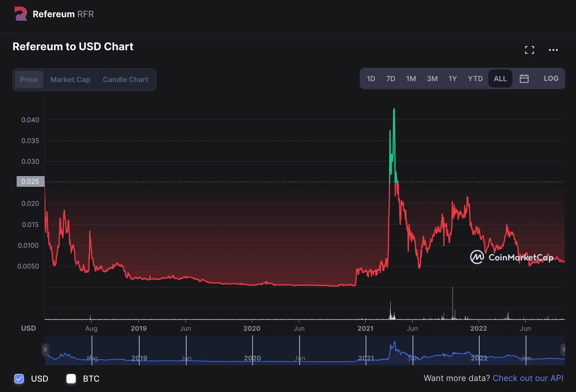Click the 0.040 y-axis label

(x=30, y=120)
